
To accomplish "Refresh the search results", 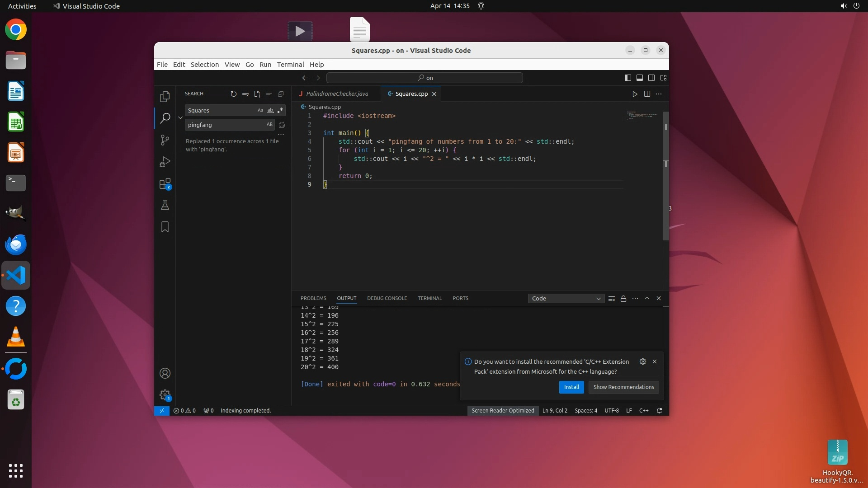I will tap(233, 94).
